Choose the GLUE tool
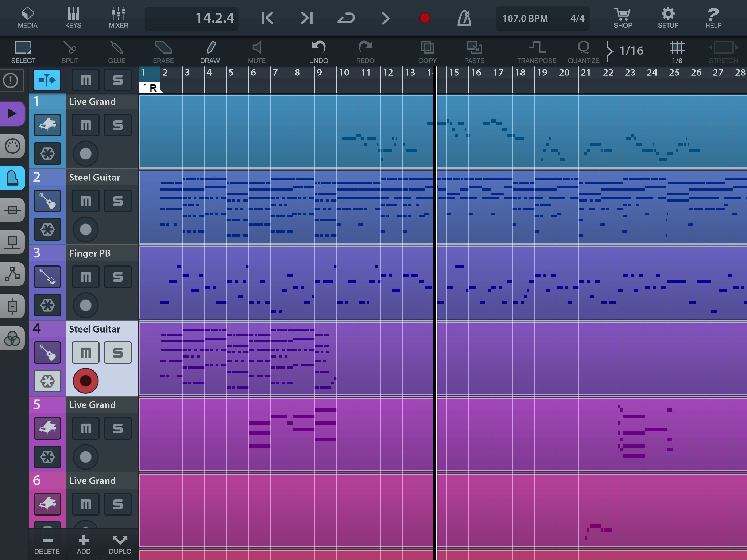Viewport: 747px width, 560px height. [x=116, y=52]
